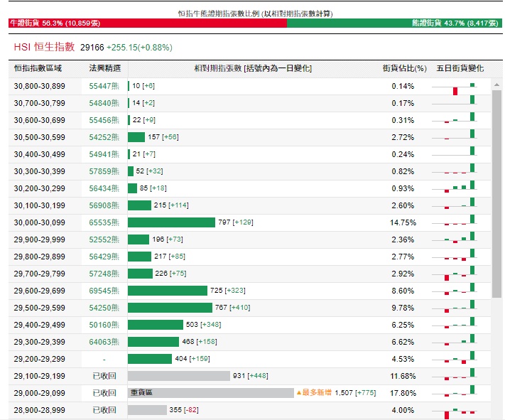Screen dimensions: 505x420
Task: Click the red 牛證街貨 56.3% bar
Action: coord(148,23)
